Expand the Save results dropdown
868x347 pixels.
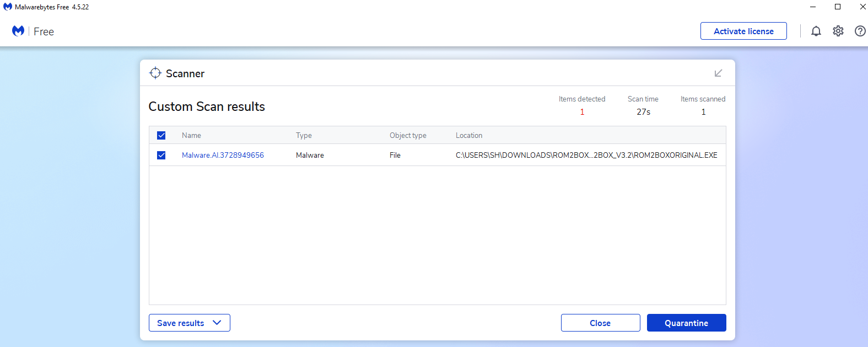tap(189, 323)
